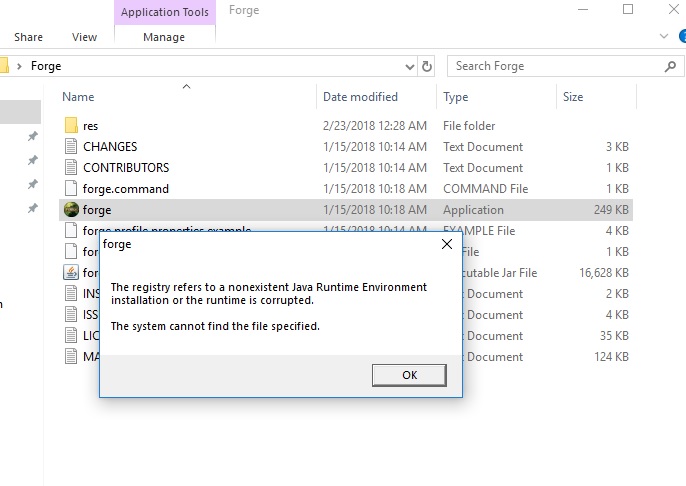Sort files by Name column header
This screenshot has width=686, height=486.
[78, 97]
